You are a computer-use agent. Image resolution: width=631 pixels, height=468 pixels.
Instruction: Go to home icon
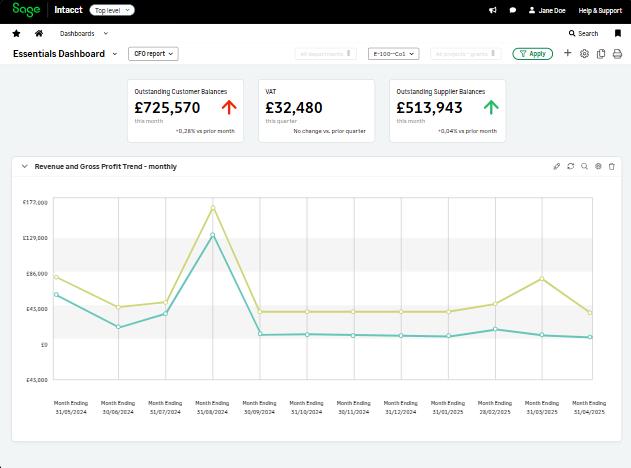39,33
